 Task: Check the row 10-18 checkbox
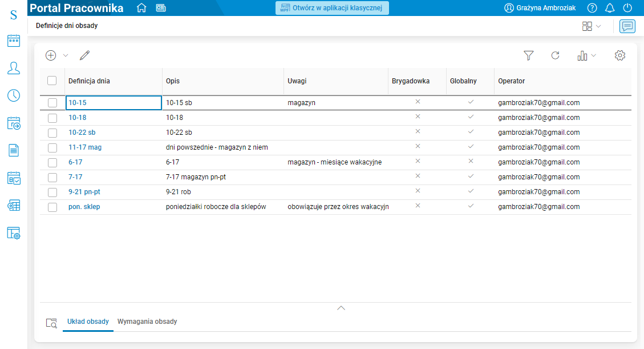52,118
